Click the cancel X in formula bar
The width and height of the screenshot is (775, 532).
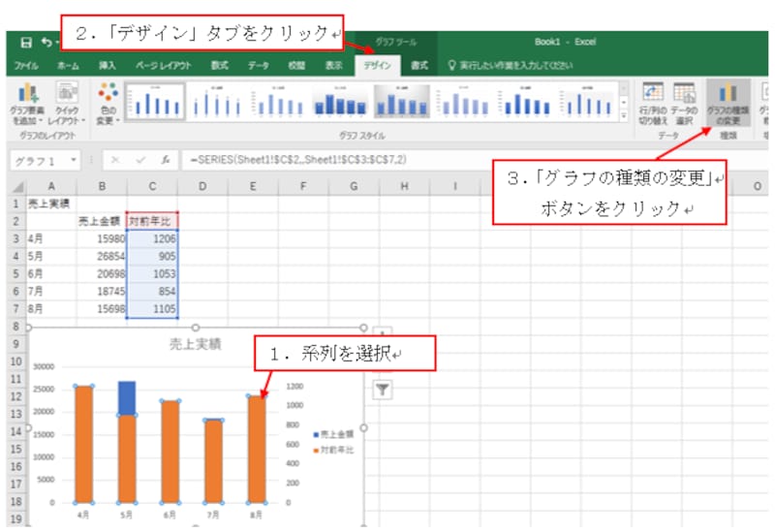coord(115,160)
